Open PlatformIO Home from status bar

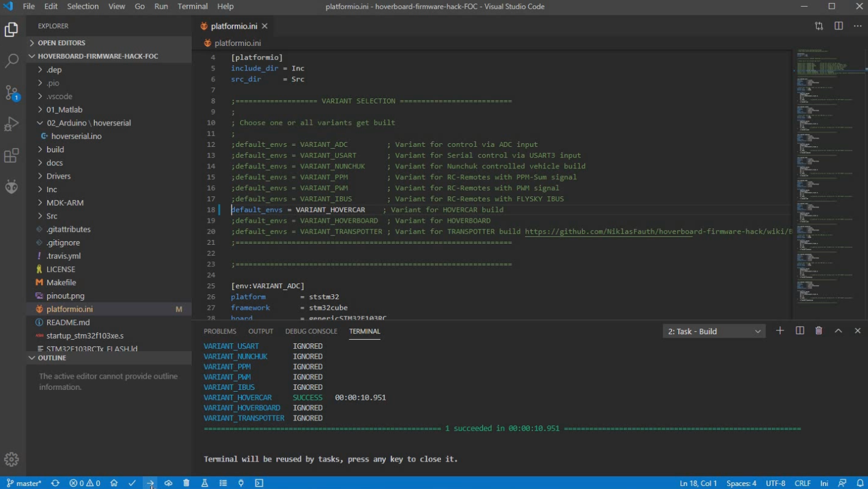(x=114, y=483)
